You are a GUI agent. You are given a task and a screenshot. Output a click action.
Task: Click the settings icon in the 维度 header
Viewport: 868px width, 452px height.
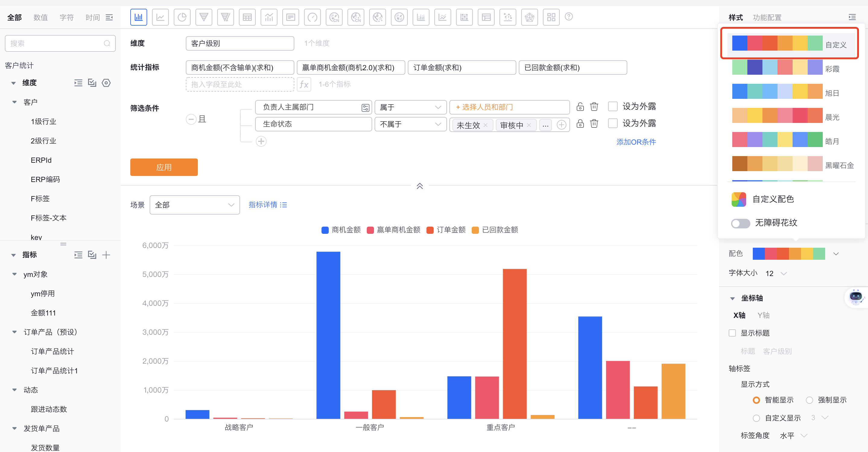(106, 83)
